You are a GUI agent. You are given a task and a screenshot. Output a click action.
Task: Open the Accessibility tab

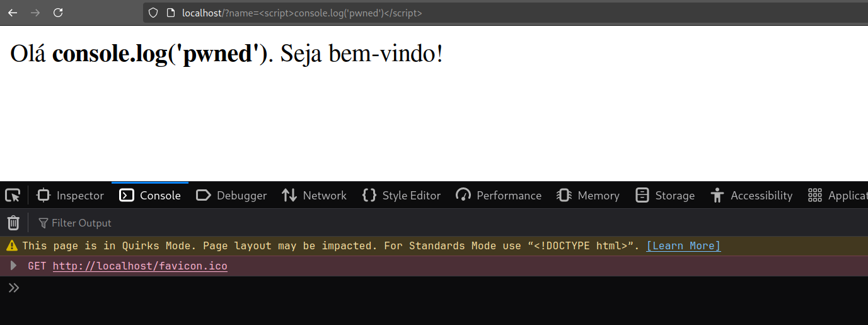click(x=751, y=196)
